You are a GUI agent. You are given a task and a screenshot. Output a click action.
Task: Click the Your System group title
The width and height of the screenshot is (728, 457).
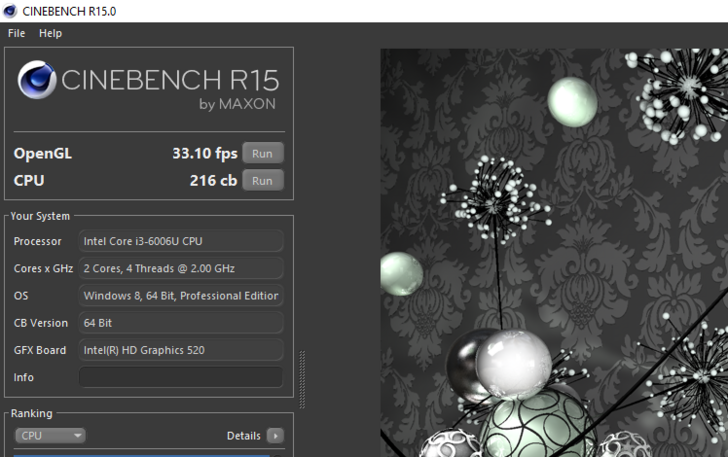40,216
